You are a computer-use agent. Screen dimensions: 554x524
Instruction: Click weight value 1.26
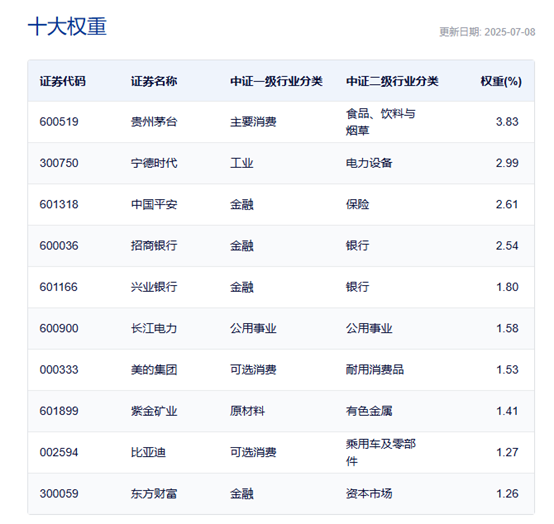coord(507,494)
